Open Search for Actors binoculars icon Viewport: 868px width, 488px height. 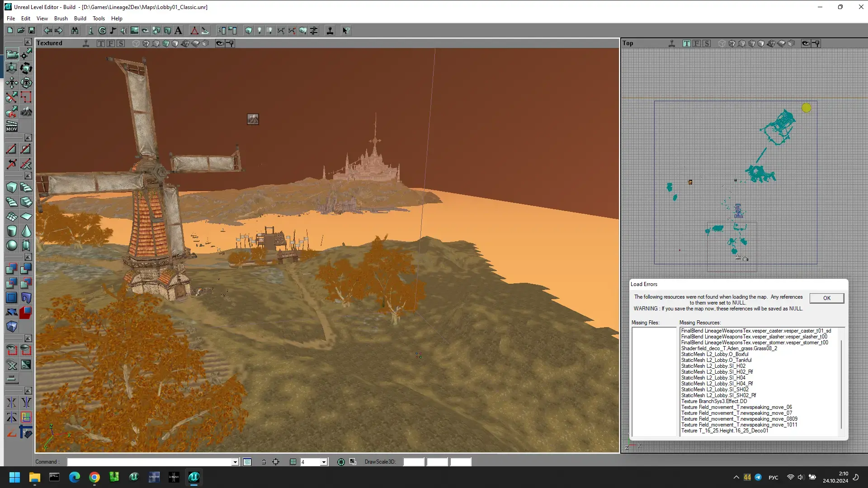point(75,30)
